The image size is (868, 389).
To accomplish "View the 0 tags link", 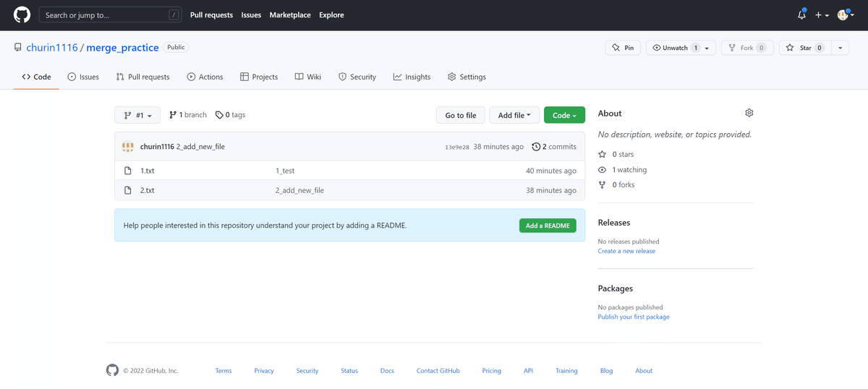I will pyautogui.click(x=230, y=114).
